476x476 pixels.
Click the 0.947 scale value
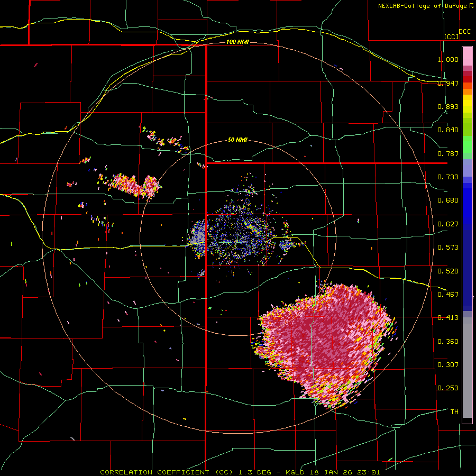(448, 83)
